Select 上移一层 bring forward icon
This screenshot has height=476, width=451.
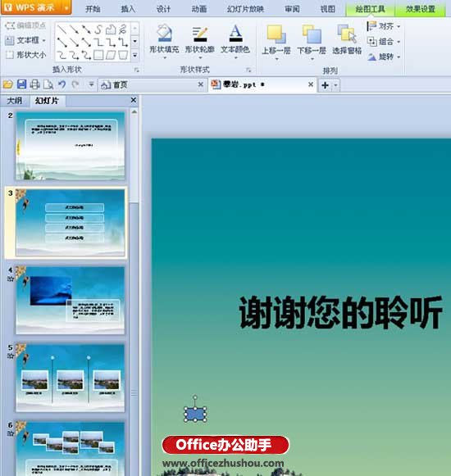[x=276, y=34]
